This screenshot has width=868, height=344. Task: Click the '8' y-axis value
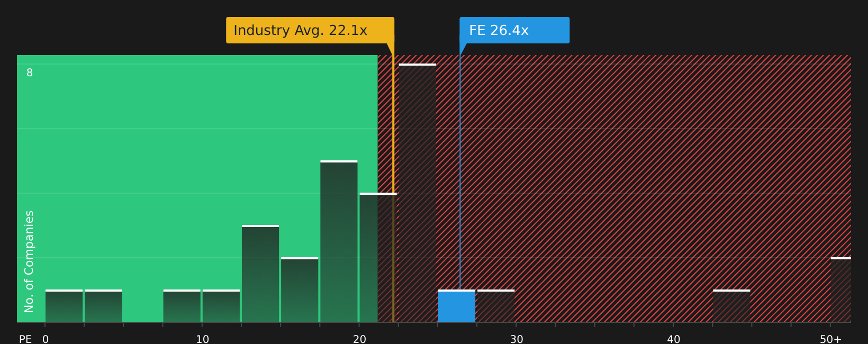click(x=30, y=73)
